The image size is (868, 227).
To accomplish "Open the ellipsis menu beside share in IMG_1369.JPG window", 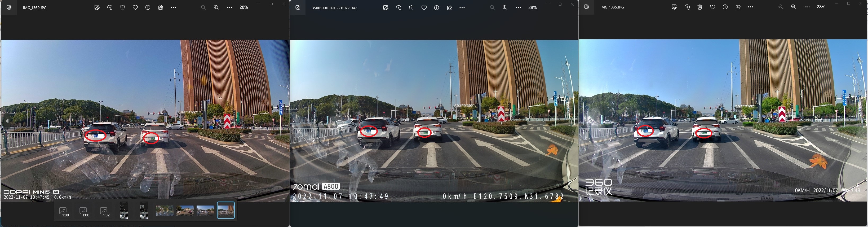I will click(x=173, y=7).
